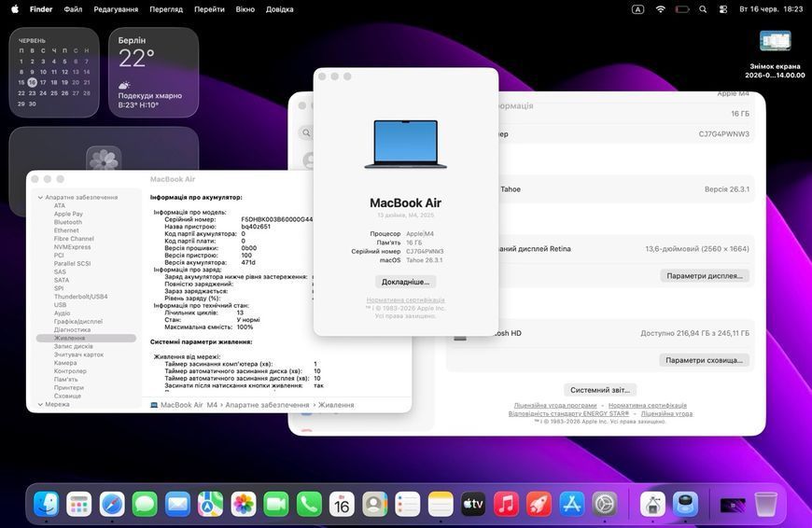Open the Notes app in Dock
Viewport: 812px width, 528px height.
[x=441, y=504]
